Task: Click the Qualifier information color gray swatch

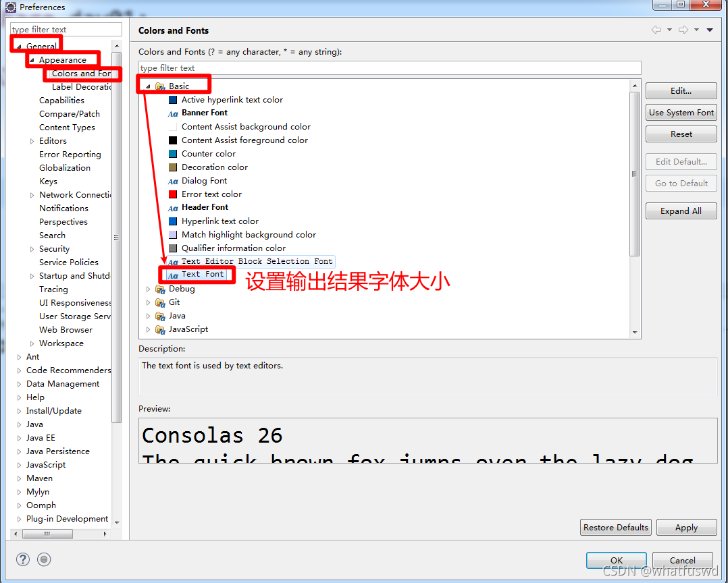Action: pos(173,248)
